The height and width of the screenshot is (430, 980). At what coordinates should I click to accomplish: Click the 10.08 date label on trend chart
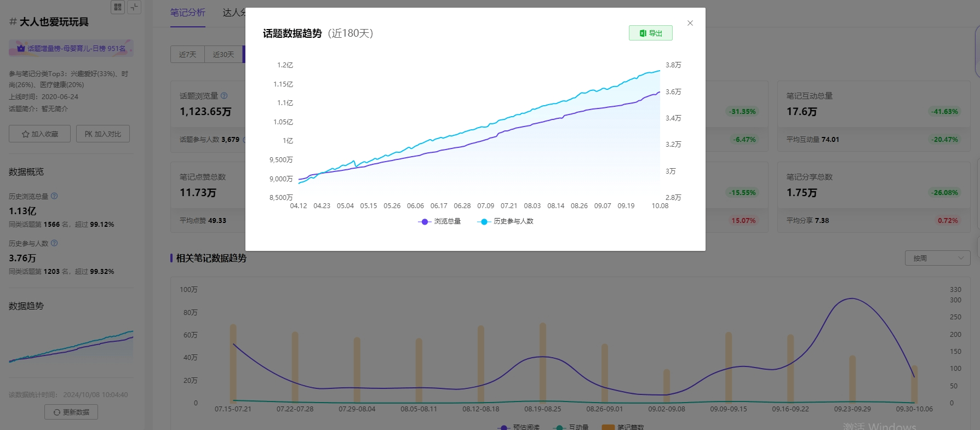tap(660, 206)
